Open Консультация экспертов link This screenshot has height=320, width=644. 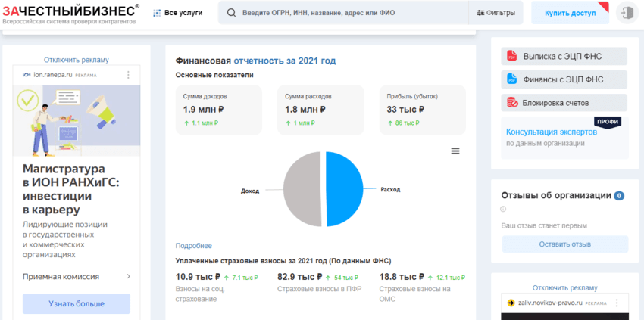point(551,132)
